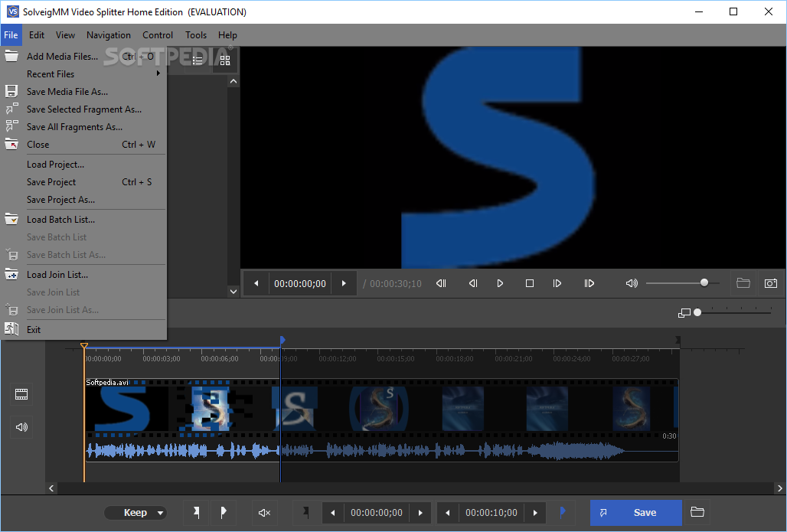
Task: Click the fragment end time 00:00:10;00 field
Action: [491, 513]
